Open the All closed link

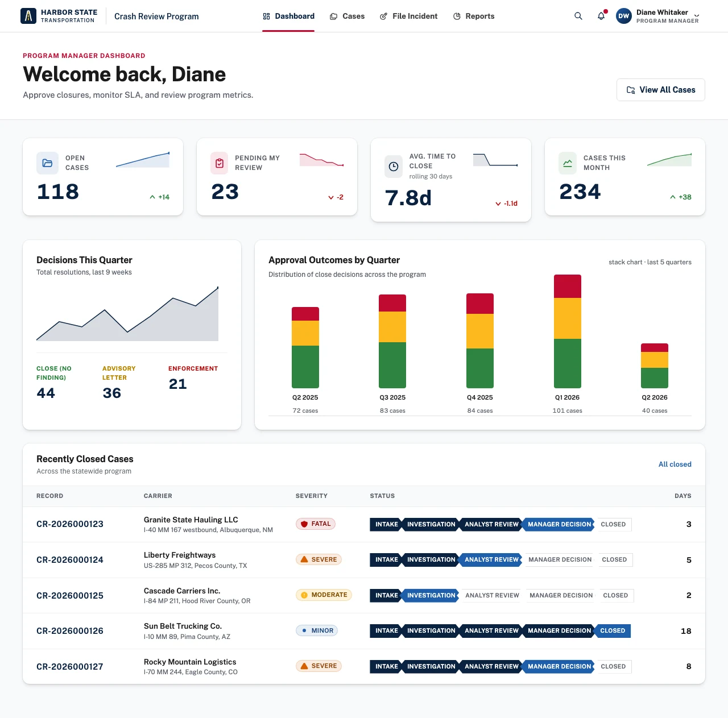point(675,464)
